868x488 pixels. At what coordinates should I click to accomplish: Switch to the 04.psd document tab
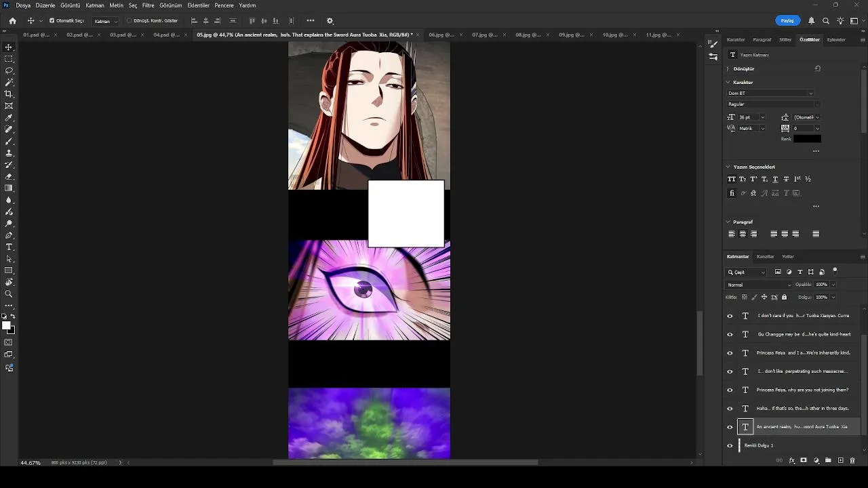point(166,35)
